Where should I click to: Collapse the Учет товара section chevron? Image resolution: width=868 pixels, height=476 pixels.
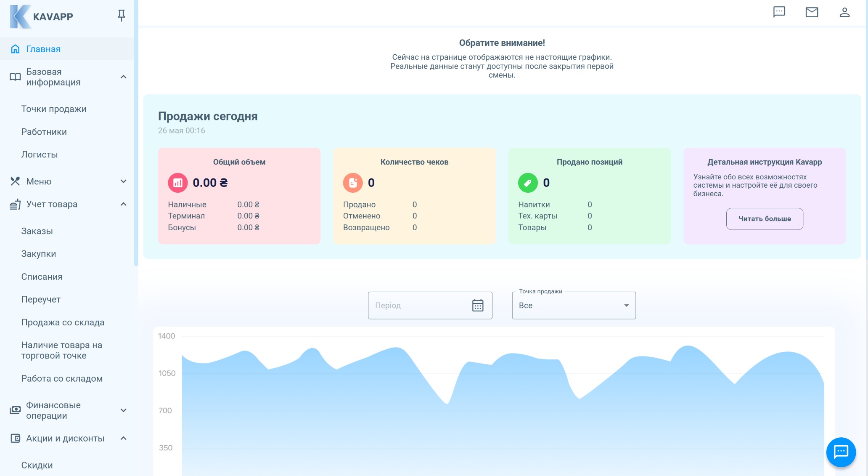click(123, 204)
